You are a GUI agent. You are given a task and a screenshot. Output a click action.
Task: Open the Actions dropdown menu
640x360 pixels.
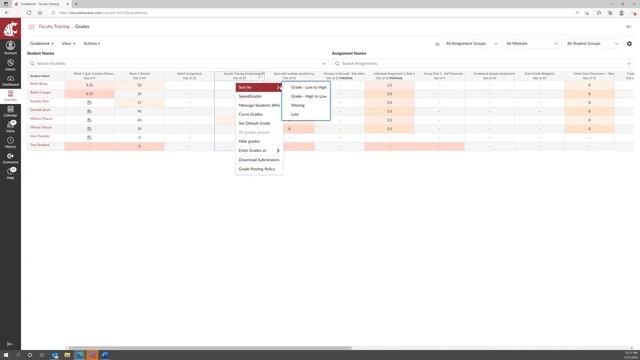91,44
